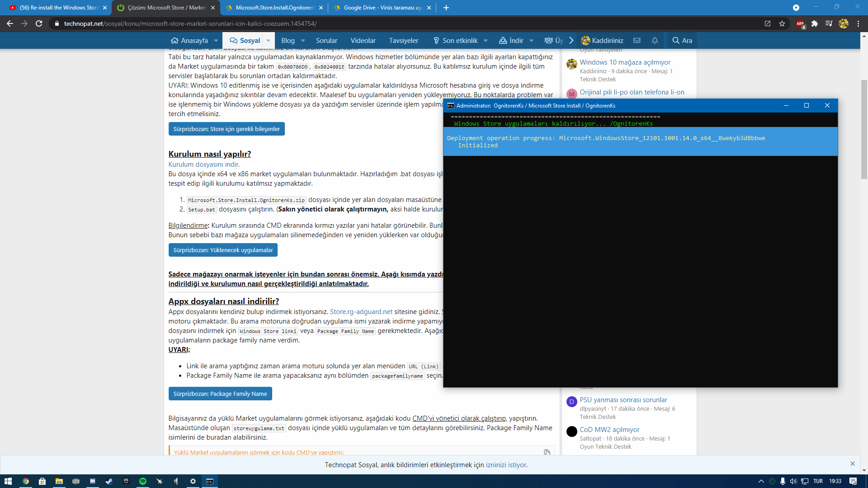Click the bookmark star icon
Viewport: 868px width, 488px height.
pyautogui.click(x=782, y=23)
